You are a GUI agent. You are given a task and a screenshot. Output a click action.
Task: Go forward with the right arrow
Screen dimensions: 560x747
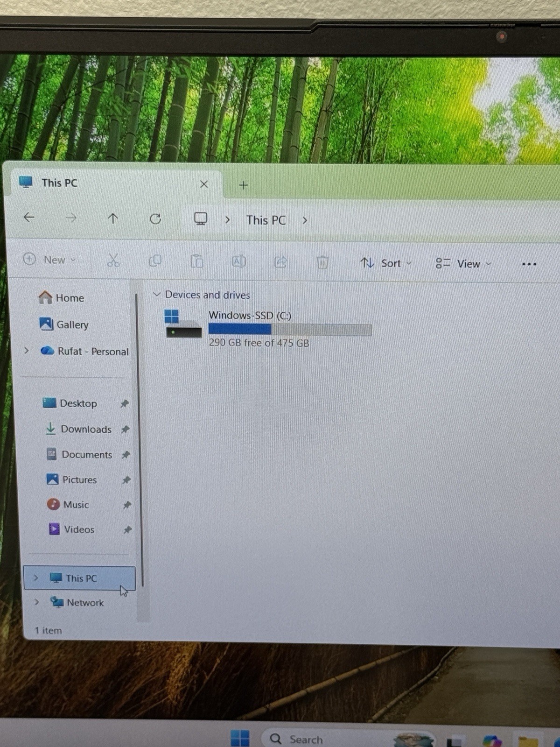point(71,218)
